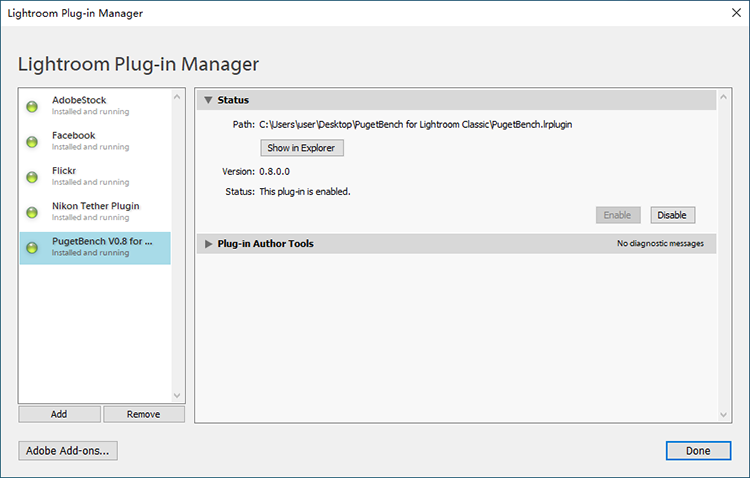
Task: Close the Lightroom Plug-in Manager window
Action: click(x=737, y=13)
